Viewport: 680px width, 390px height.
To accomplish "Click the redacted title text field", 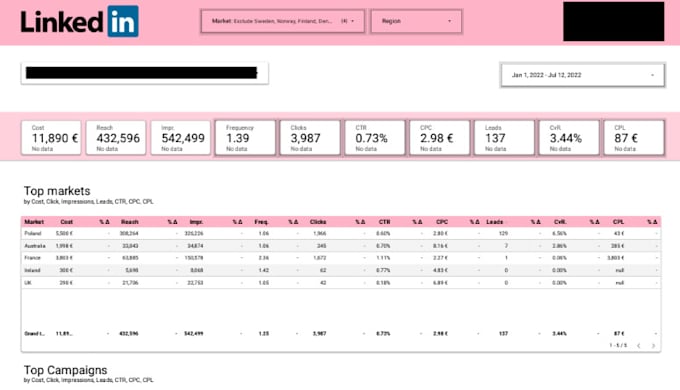I will click(145, 73).
